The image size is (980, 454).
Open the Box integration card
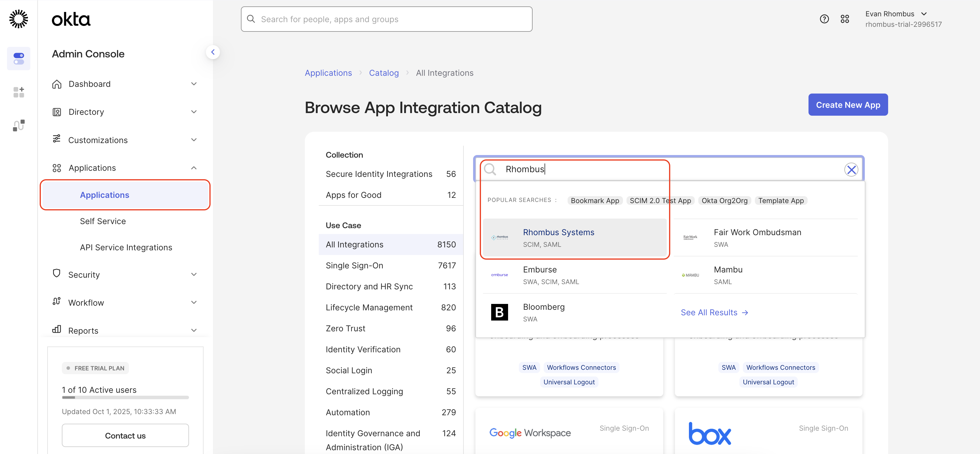click(x=768, y=431)
